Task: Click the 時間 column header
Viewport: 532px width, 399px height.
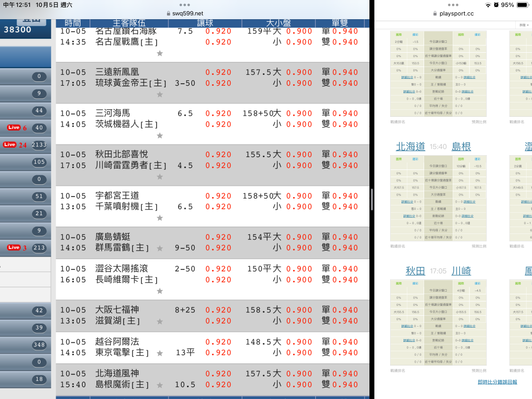Action: [x=72, y=23]
